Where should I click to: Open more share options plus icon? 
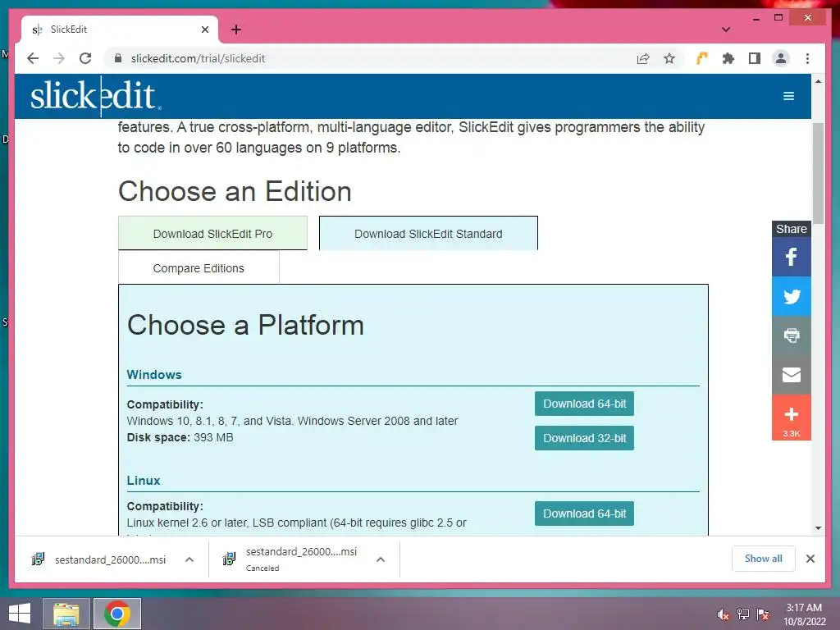pyautogui.click(x=792, y=418)
